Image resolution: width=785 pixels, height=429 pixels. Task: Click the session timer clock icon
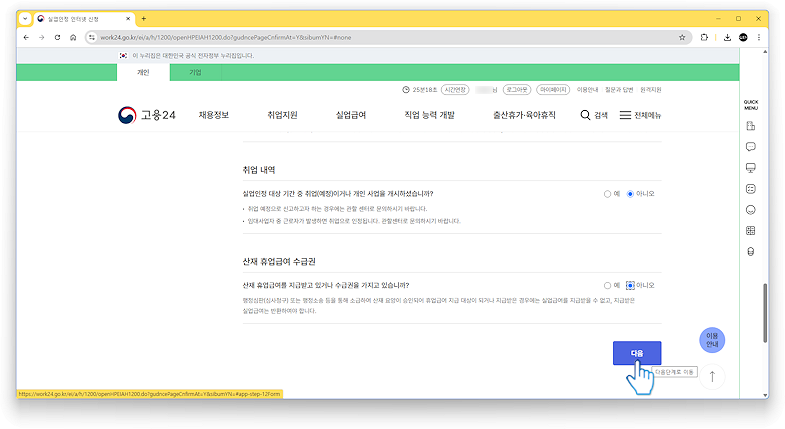(x=406, y=90)
